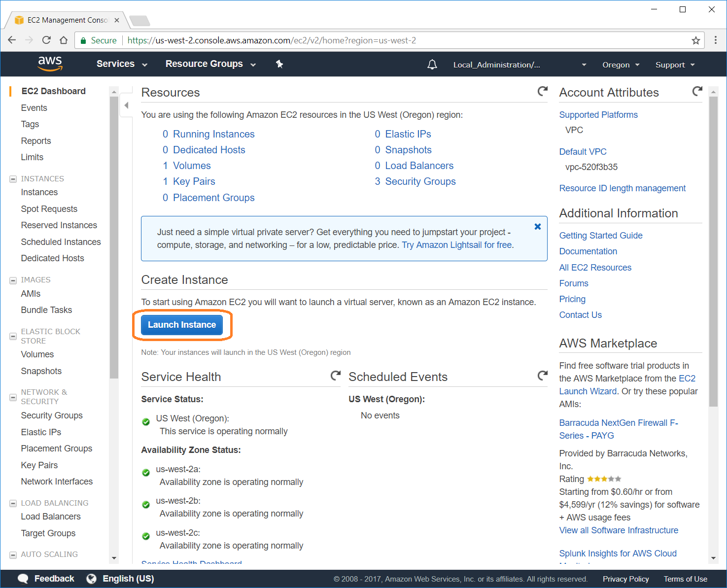The height and width of the screenshot is (588, 727).
Task: Click the right page scrollbar down arrow
Action: coord(713,558)
